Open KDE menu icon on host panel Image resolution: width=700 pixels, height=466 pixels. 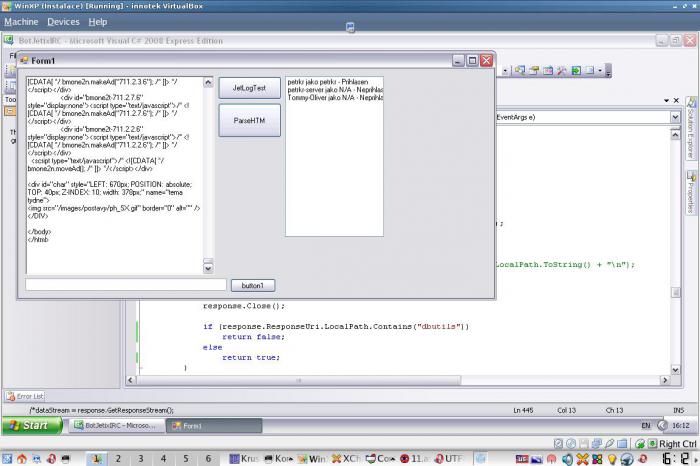pyautogui.click(x=7, y=458)
